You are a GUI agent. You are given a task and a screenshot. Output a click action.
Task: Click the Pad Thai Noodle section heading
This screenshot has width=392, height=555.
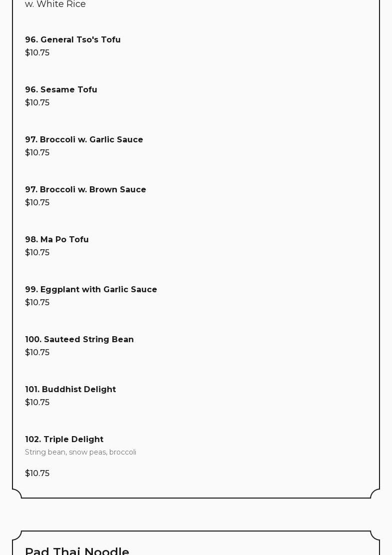tap(77, 551)
